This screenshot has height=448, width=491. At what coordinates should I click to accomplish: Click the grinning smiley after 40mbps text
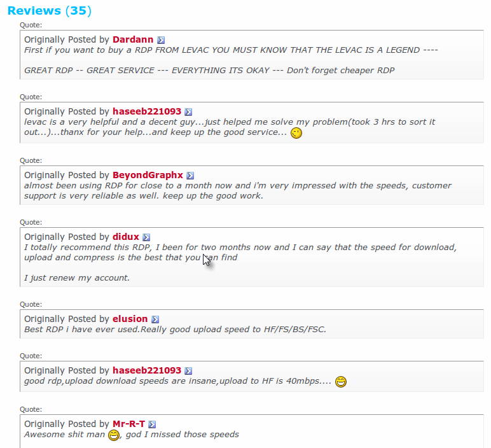coord(341,382)
